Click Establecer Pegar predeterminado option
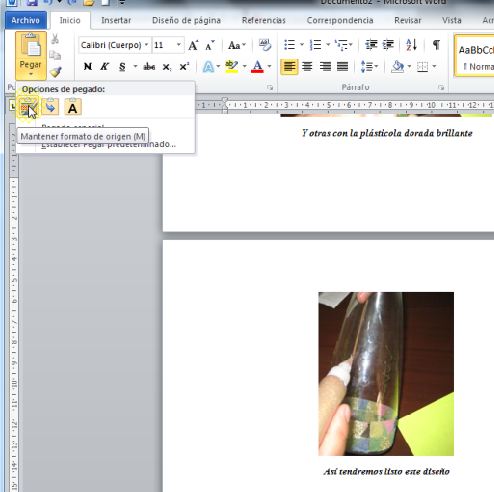 point(108,144)
